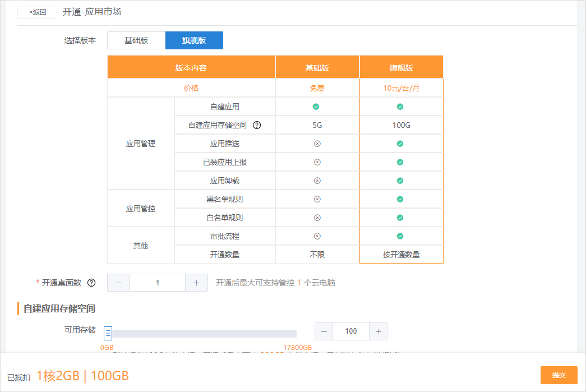The width and height of the screenshot is (586, 392).
Task: Increase storage using the plus stepper
Action: pos(378,331)
